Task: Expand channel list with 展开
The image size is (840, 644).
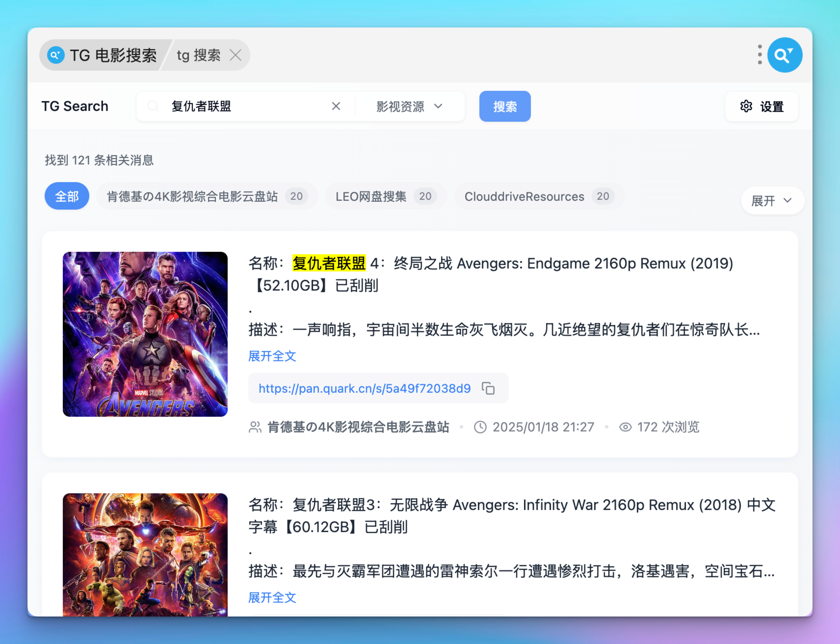Action: pyautogui.click(x=772, y=201)
